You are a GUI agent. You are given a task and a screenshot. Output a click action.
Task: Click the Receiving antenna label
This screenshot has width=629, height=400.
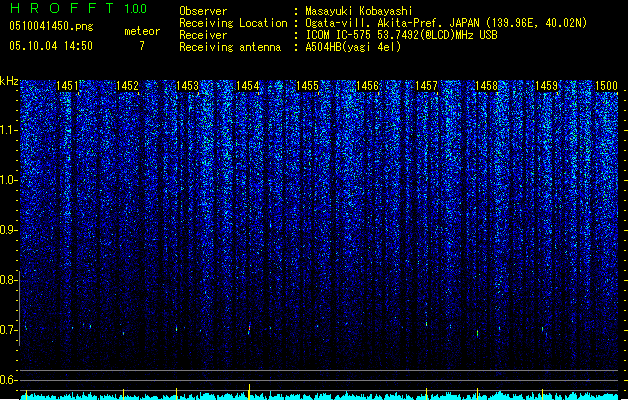(x=230, y=47)
